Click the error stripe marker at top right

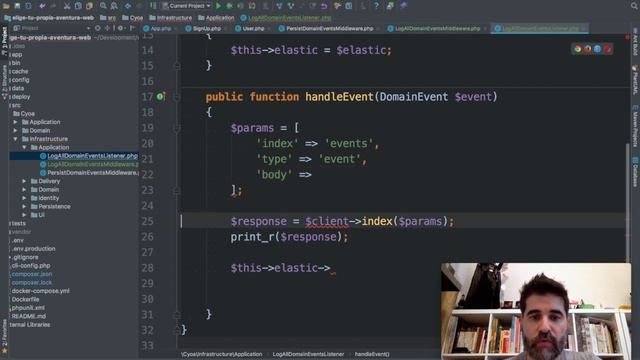tap(627, 38)
